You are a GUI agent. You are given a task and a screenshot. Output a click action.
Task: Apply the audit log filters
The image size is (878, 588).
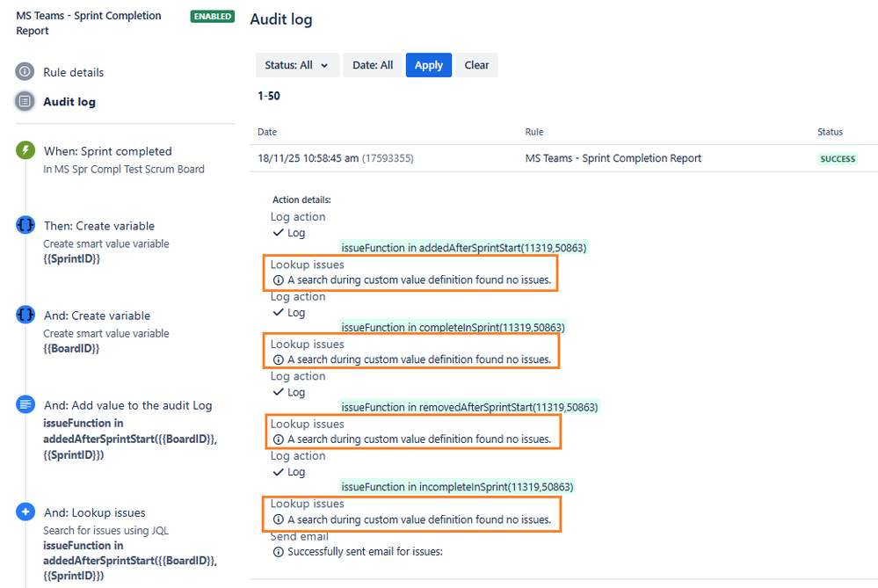click(428, 65)
